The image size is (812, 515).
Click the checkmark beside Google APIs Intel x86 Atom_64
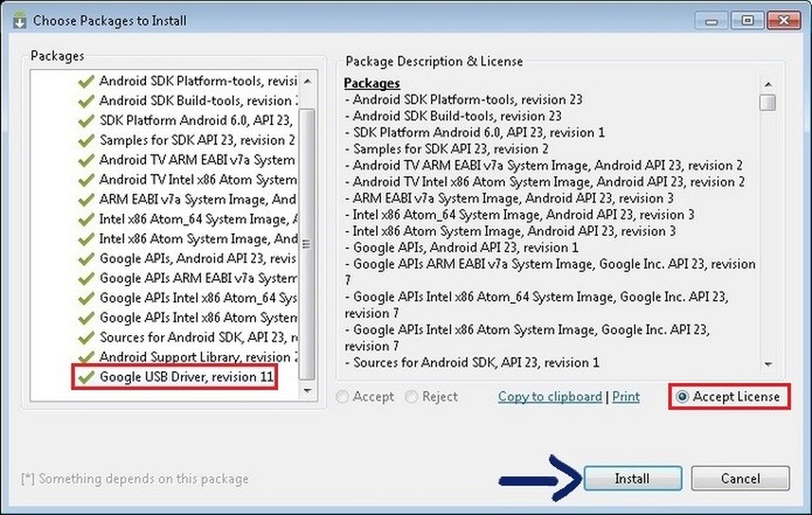click(x=86, y=298)
